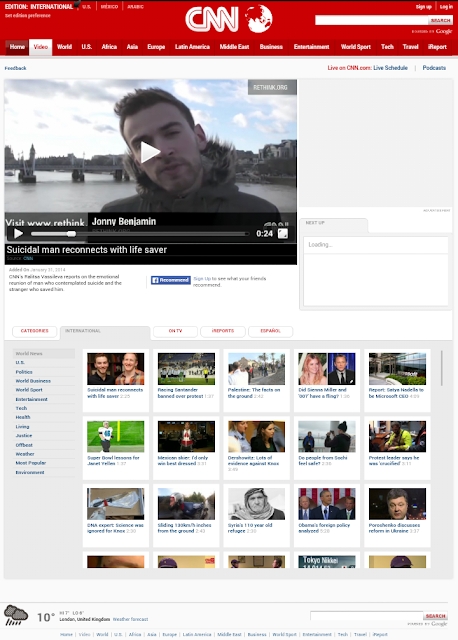This screenshot has width=458, height=640.
Task: Open Latin America in navbar
Action: (x=192, y=47)
